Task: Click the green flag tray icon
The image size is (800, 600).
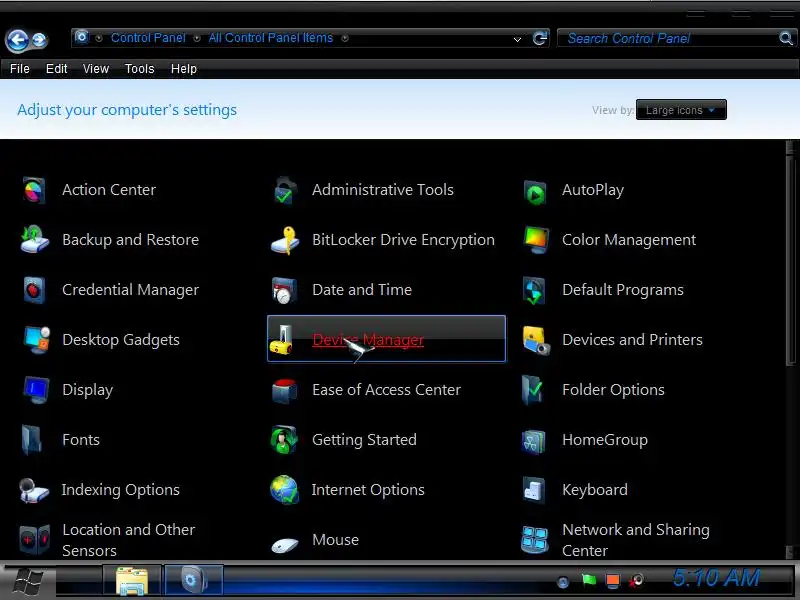Action: [x=588, y=580]
